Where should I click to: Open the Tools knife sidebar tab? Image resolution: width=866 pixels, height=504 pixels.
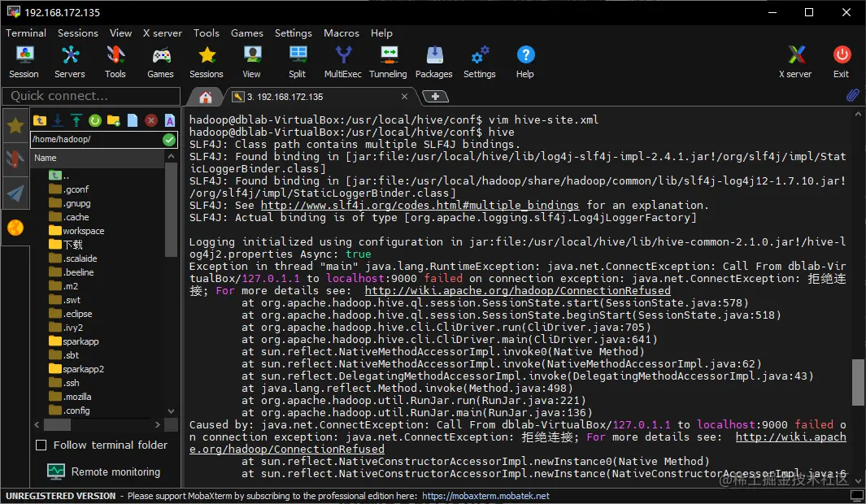click(15, 159)
